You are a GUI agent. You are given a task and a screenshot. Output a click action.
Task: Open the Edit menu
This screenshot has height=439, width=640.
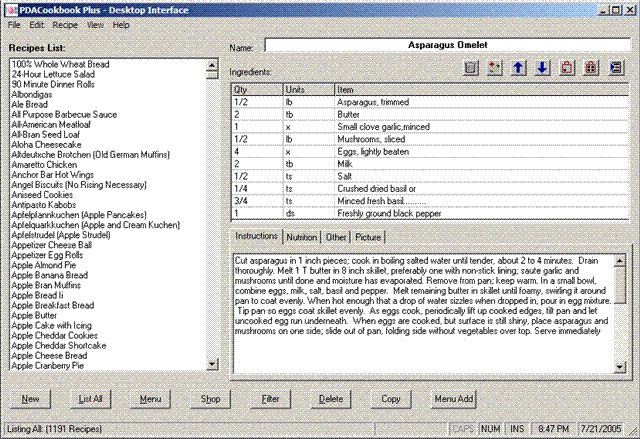pyautogui.click(x=36, y=25)
